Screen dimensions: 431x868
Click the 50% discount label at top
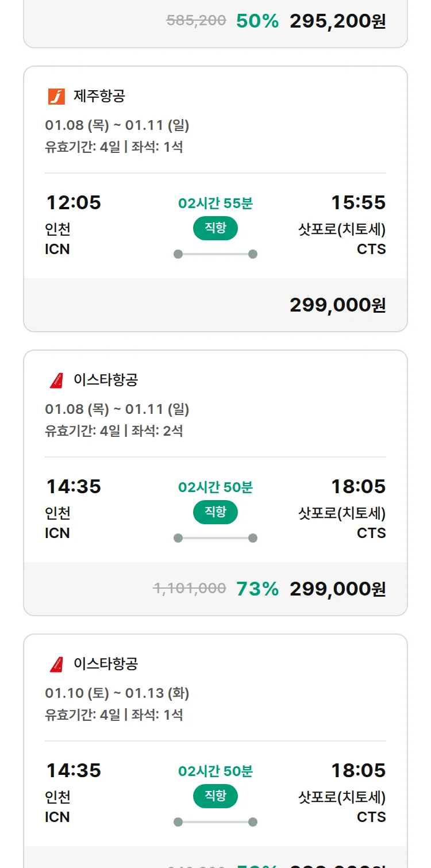[x=257, y=21]
